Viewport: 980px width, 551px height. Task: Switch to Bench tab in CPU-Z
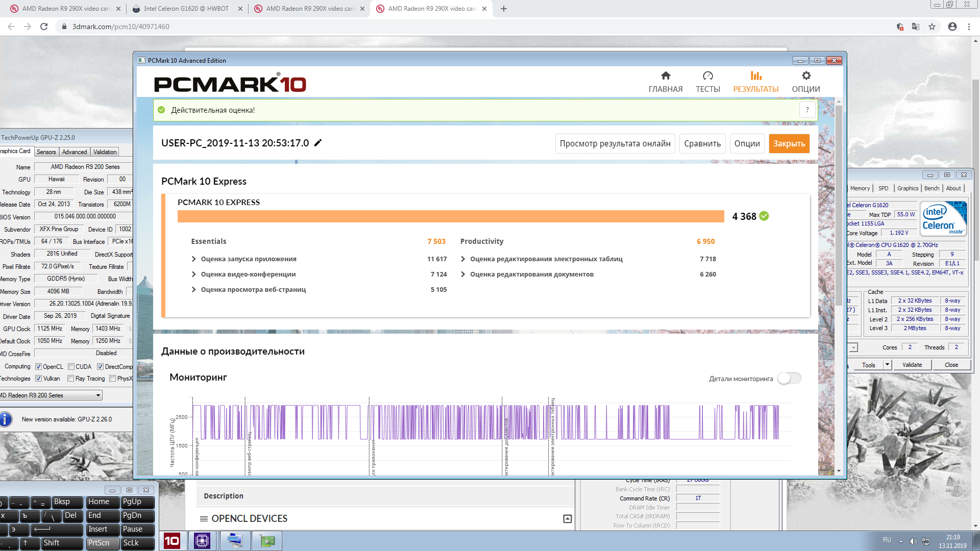pyautogui.click(x=932, y=188)
